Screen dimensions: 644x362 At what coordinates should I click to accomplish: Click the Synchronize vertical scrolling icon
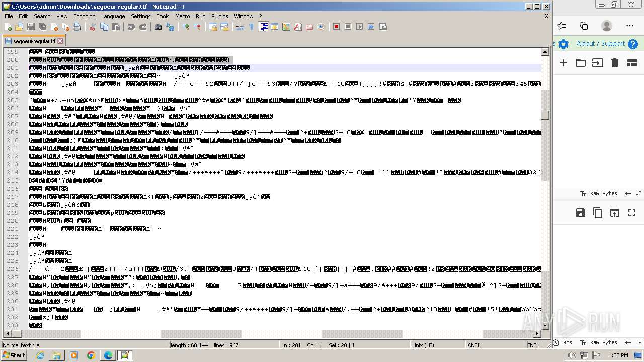(x=213, y=27)
